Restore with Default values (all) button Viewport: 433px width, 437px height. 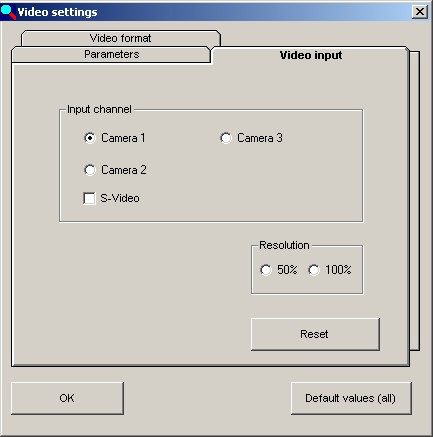(351, 398)
